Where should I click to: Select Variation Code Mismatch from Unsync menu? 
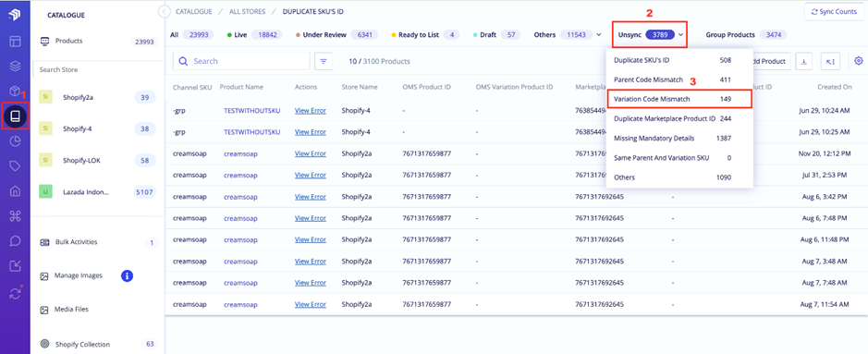point(679,99)
